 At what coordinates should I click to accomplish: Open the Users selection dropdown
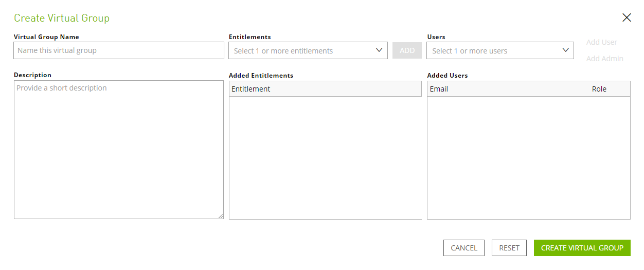pyautogui.click(x=494, y=50)
